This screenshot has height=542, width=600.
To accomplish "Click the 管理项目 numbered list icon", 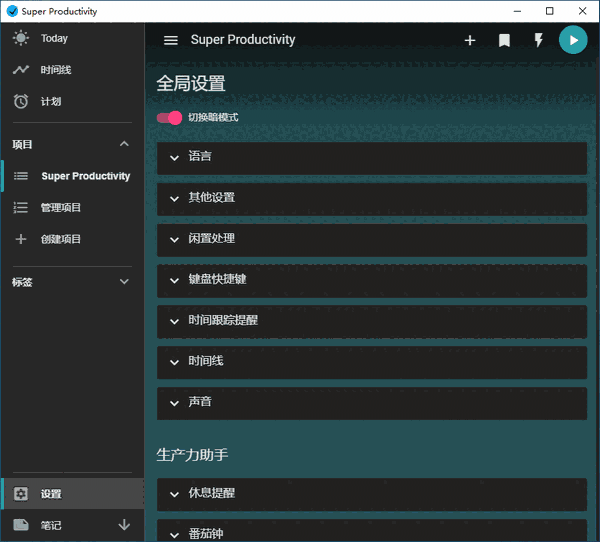I will tap(21, 207).
